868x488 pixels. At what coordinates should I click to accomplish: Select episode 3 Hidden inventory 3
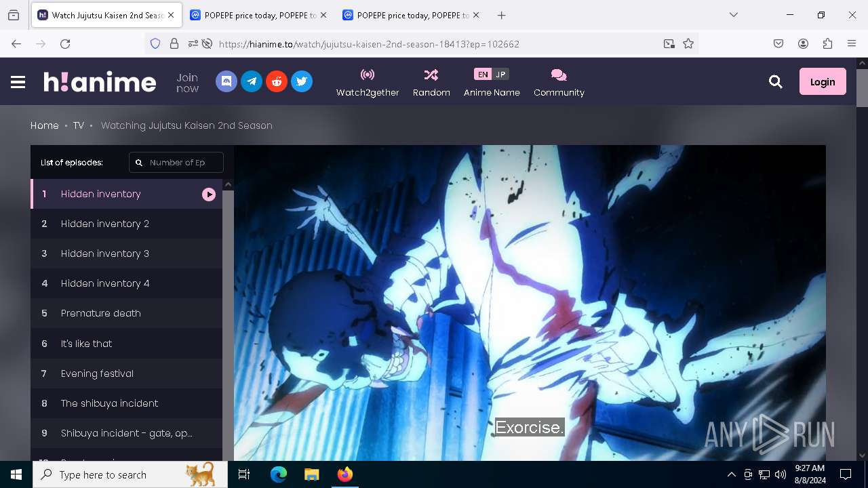[126, 253]
